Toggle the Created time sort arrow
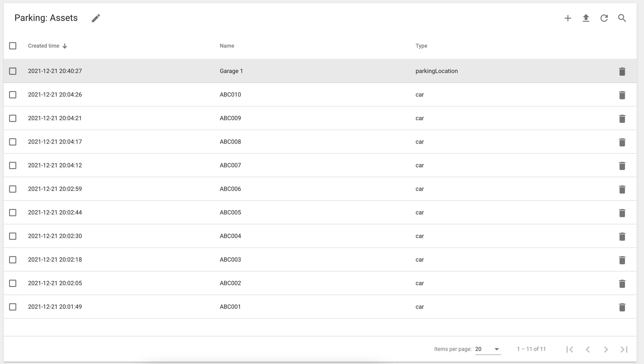Screen dimensions: 644x364 (65, 46)
